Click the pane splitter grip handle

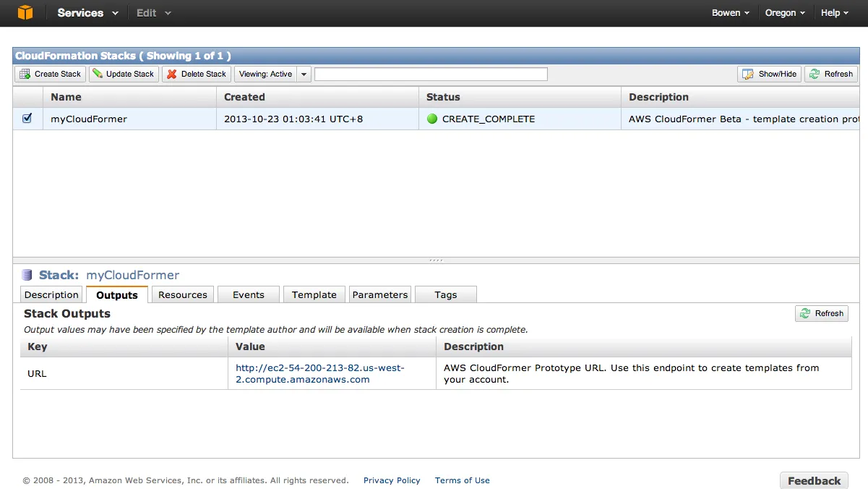click(x=436, y=260)
